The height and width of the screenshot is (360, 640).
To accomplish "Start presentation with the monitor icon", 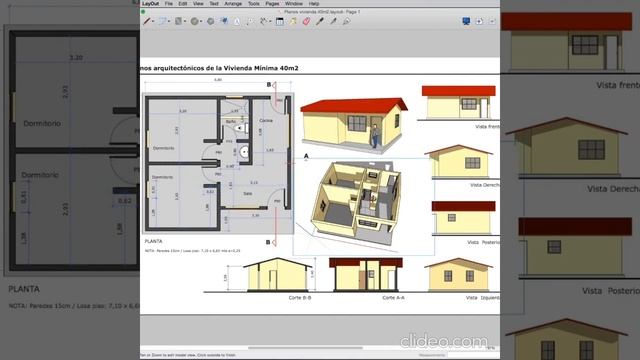I will [x=466, y=21].
